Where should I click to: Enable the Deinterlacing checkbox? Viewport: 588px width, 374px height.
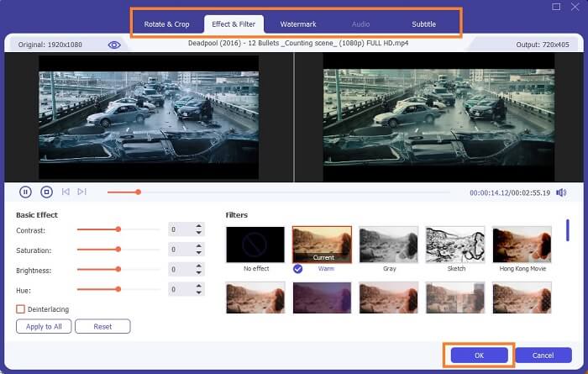[x=21, y=309]
